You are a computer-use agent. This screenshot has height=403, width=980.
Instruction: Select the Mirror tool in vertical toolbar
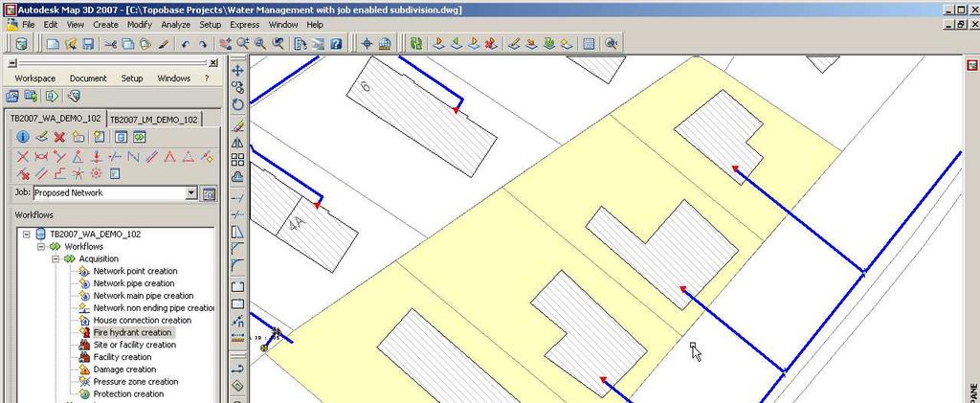click(237, 143)
